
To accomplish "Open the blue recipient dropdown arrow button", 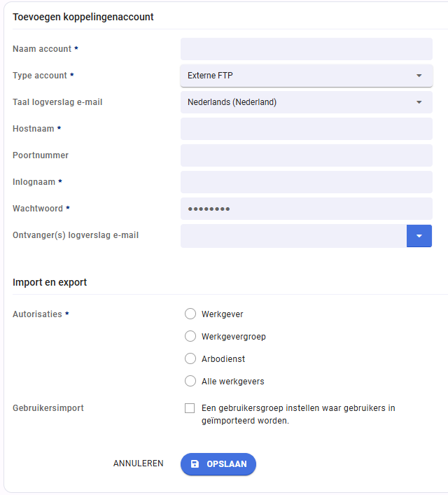I will click(419, 236).
